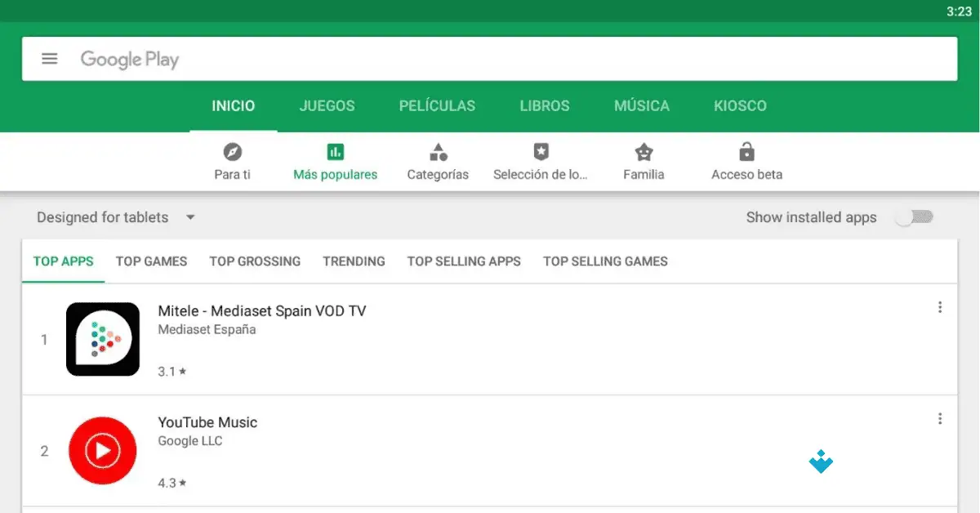Open the TRENDING apps list
This screenshot has height=513, width=980.
pos(354,261)
